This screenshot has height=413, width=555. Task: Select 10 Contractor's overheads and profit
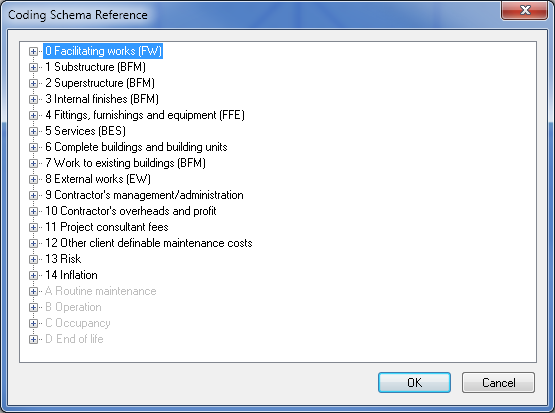pyautogui.click(x=131, y=211)
